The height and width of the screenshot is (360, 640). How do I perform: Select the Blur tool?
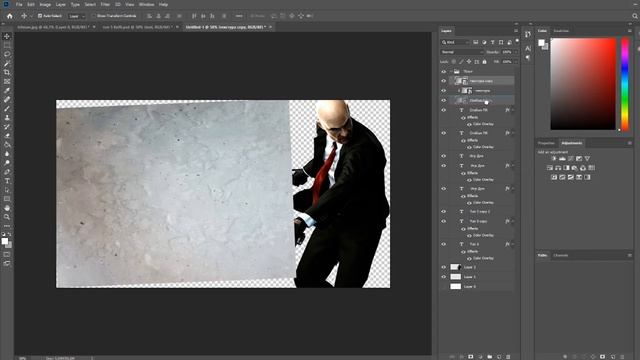coord(7,153)
